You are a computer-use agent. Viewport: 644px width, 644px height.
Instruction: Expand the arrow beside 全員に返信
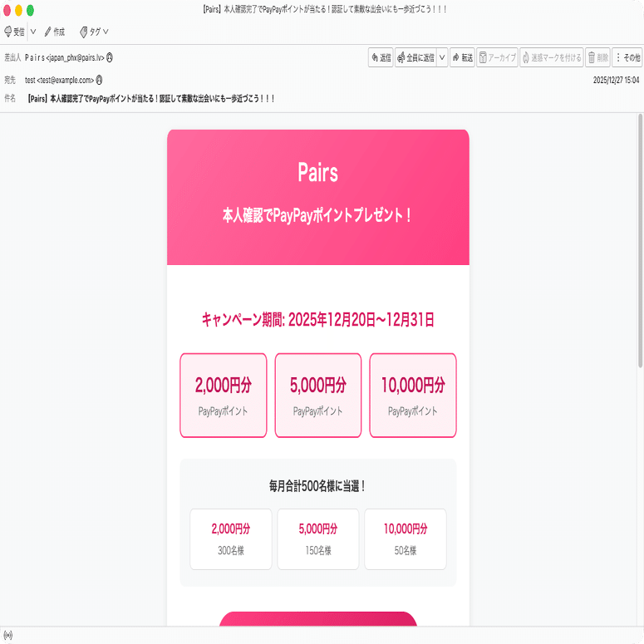click(442, 57)
